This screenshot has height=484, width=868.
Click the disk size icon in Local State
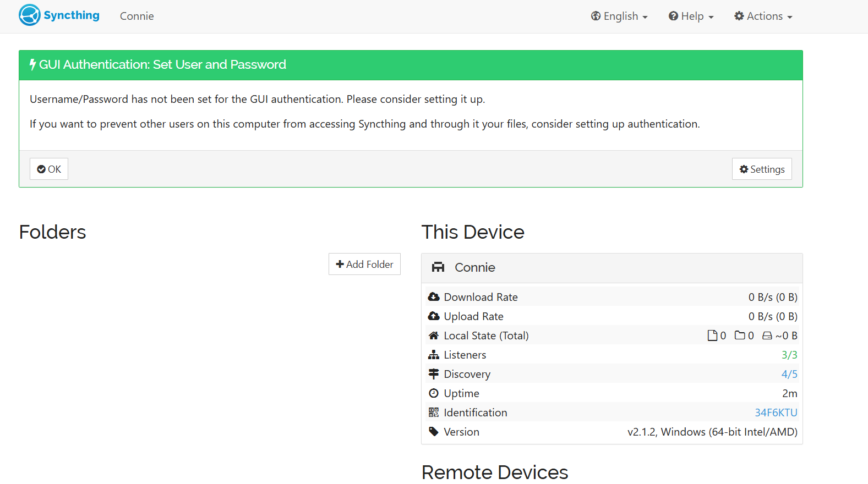pos(767,335)
